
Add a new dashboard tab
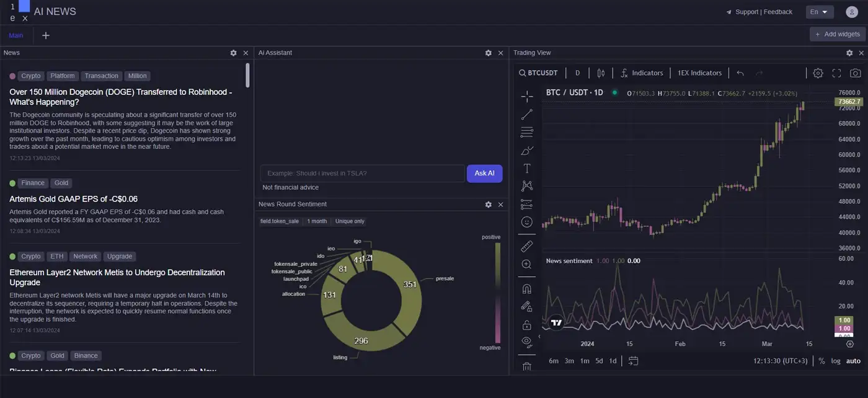[x=46, y=35]
